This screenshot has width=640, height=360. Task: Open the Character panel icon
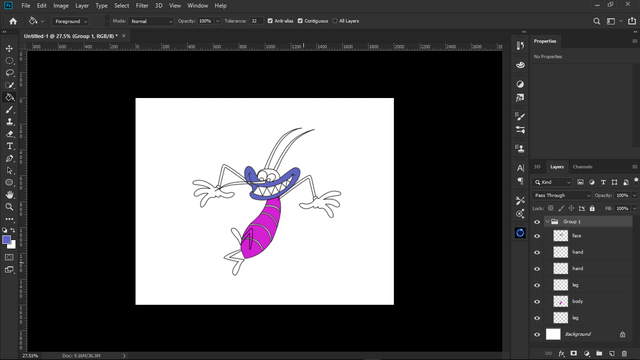520,168
